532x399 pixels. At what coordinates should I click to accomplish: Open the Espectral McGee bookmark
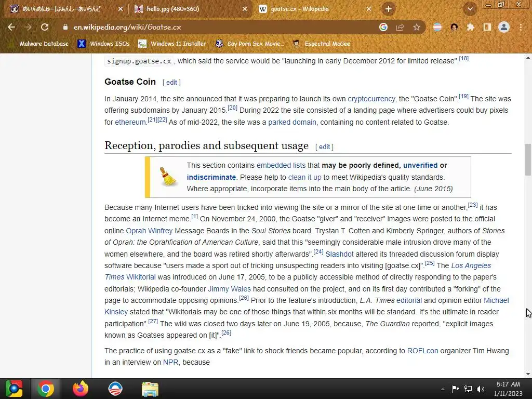[322, 44]
